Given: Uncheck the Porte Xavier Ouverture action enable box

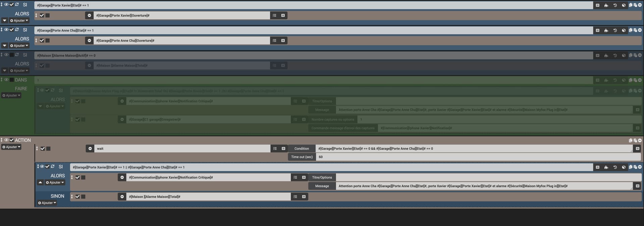Looking at the screenshot, I should coord(42,15).
